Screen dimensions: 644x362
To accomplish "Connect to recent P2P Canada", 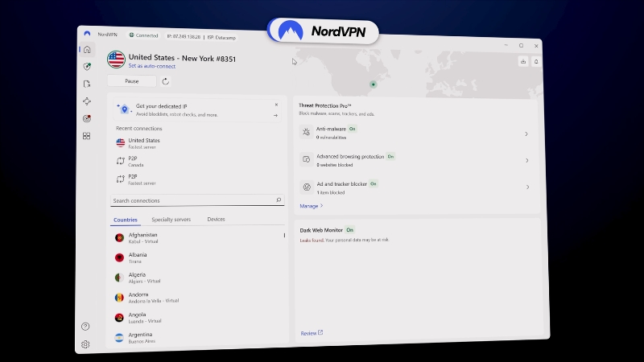I will pyautogui.click(x=198, y=162).
